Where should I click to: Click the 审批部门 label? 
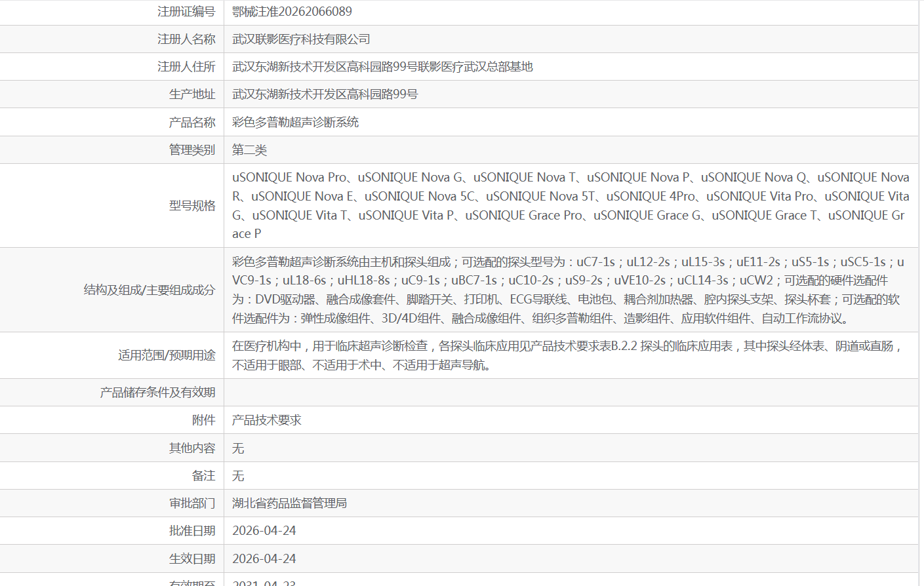(x=192, y=503)
